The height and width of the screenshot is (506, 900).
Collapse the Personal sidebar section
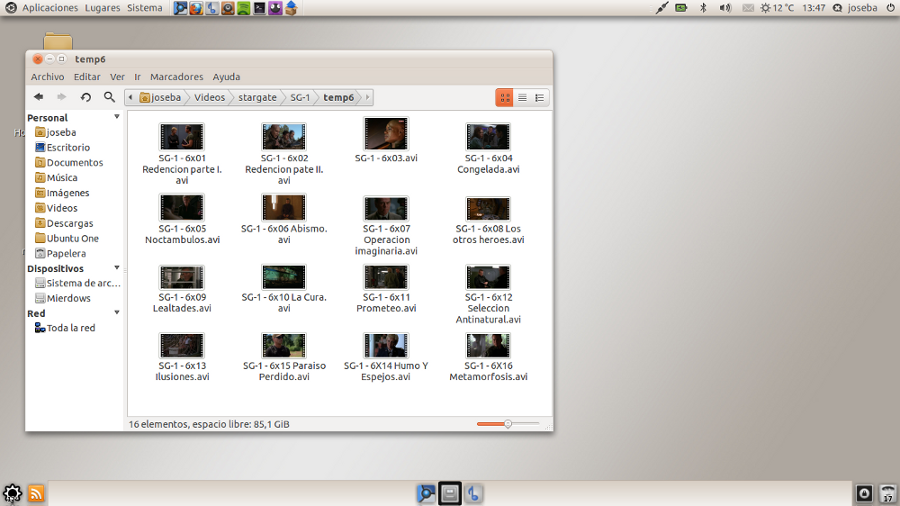117,117
